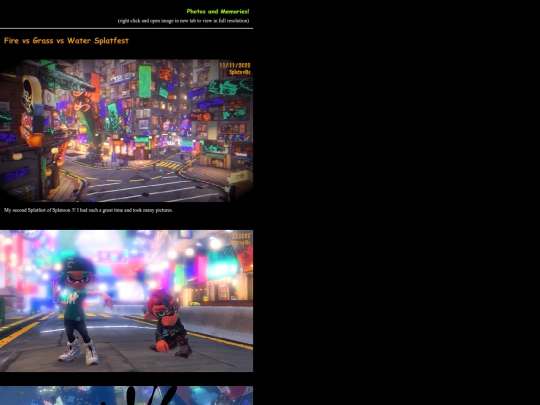Click the 'My second Splatfest of Splatoon 3' caption
This screenshot has width=540, height=405.
89,210
